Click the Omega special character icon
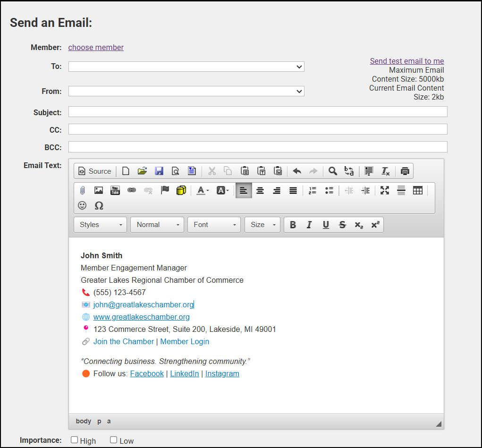Image resolution: width=482 pixels, height=448 pixels. [x=99, y=205]
